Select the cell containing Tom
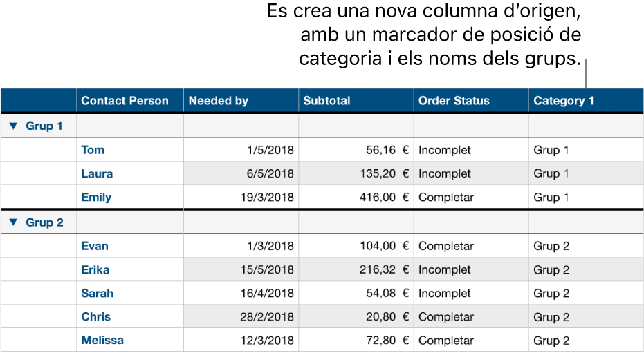This screenshot has width=644, height=353. pyautogui.click(x=93, y=150)
